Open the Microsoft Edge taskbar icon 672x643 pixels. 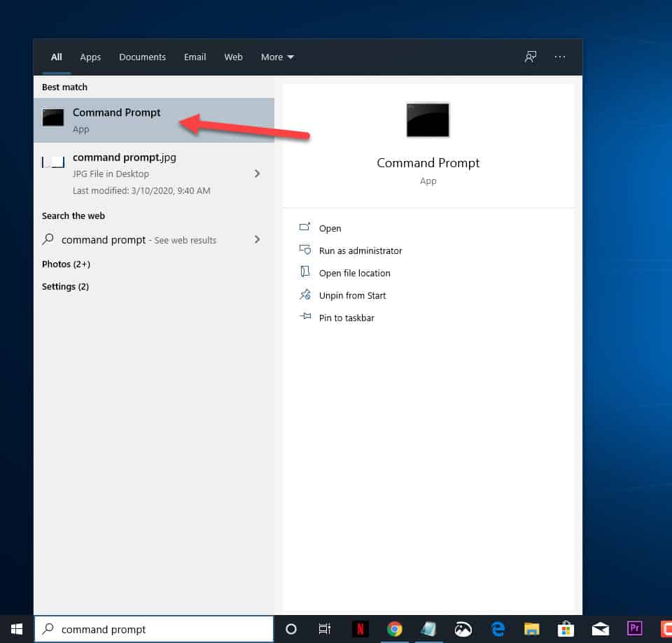pyautogui.click(x=498, y=629)
